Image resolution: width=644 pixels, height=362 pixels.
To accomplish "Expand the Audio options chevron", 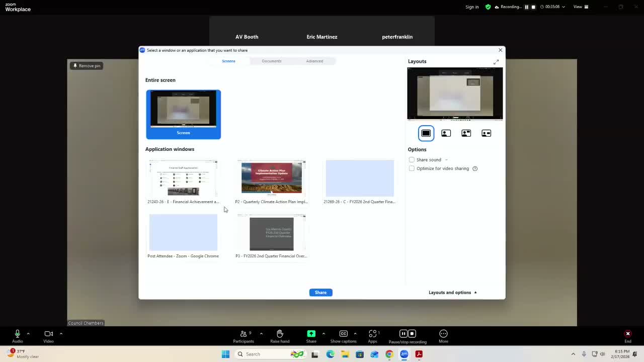I will click(x=28, y=333).
